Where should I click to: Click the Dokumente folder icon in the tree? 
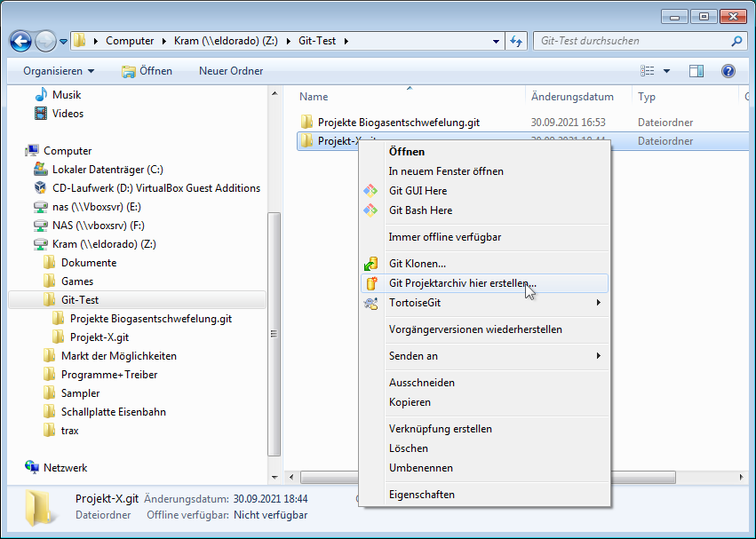point(49,263)
